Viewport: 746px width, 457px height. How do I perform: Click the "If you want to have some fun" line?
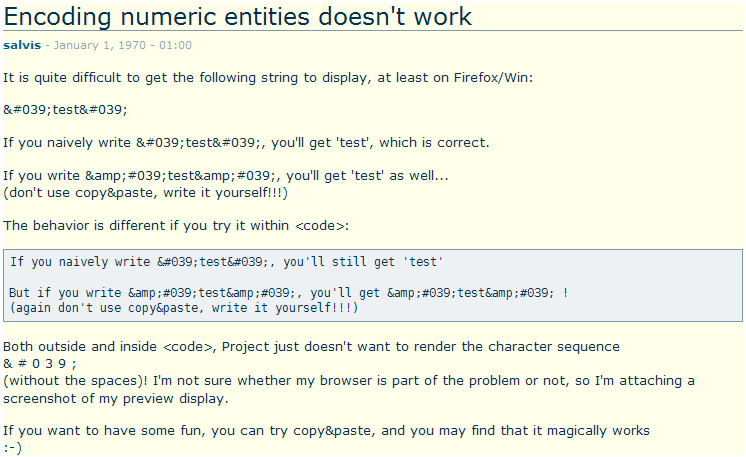click(x=326, y=431)
